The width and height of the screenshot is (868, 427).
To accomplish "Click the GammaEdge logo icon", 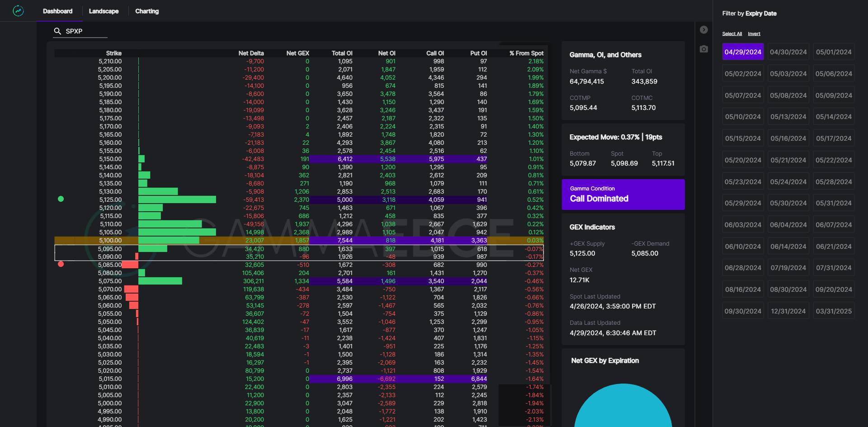I will [x=18, y=11].
